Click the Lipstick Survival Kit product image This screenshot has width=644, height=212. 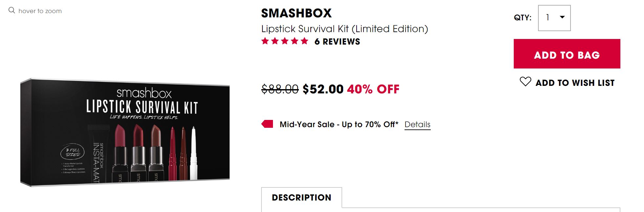[125, 133]
